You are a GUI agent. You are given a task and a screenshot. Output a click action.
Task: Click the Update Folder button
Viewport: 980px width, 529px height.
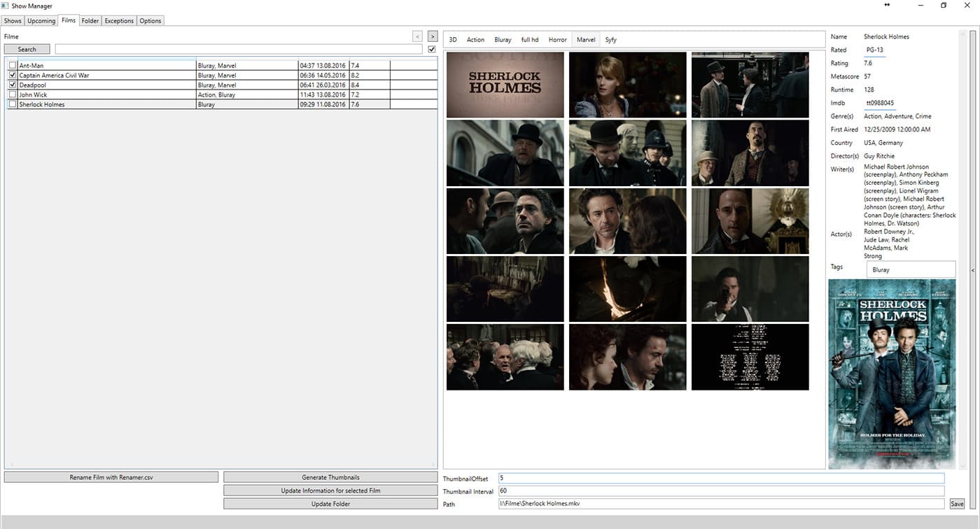tap(330, 504)
